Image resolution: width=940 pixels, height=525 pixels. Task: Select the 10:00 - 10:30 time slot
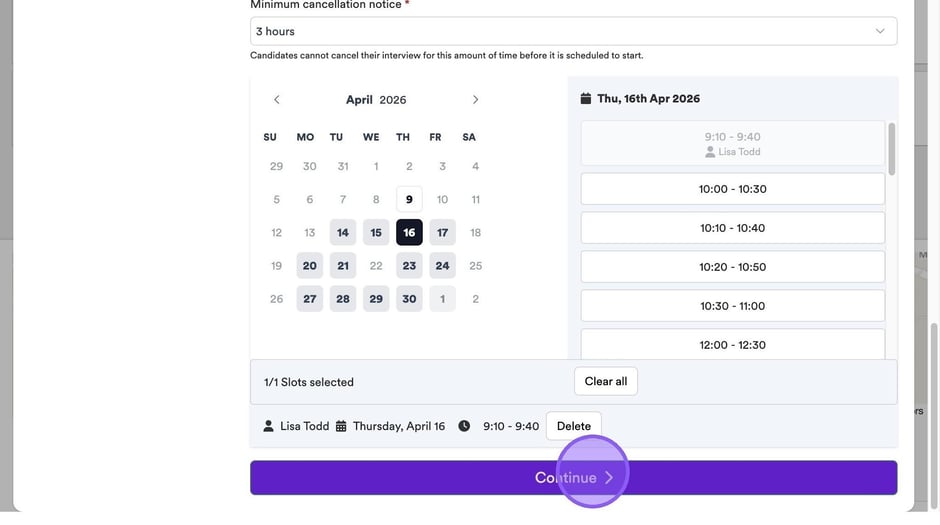point(732,189)
